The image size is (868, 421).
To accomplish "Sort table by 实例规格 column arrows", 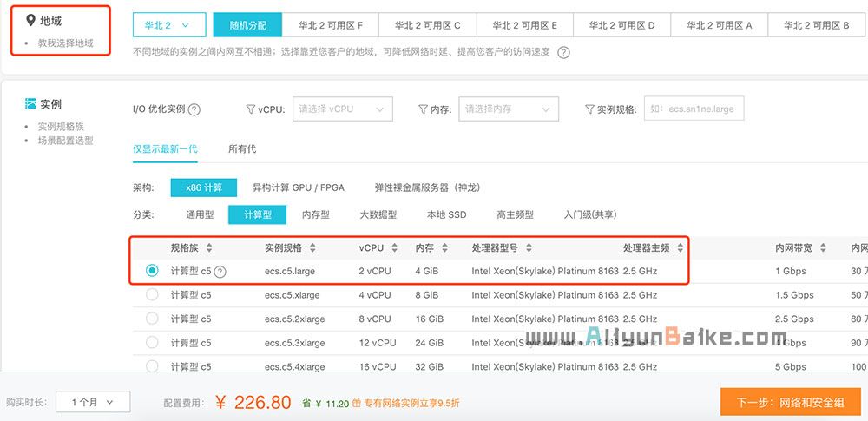I will (x=312, y=248).
